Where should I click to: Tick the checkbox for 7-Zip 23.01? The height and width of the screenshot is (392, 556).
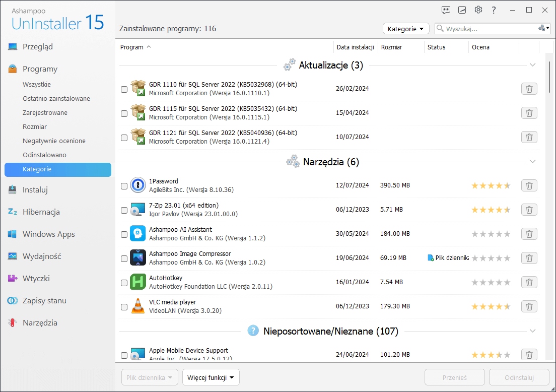pyautogui.click(x=124, y=210)
